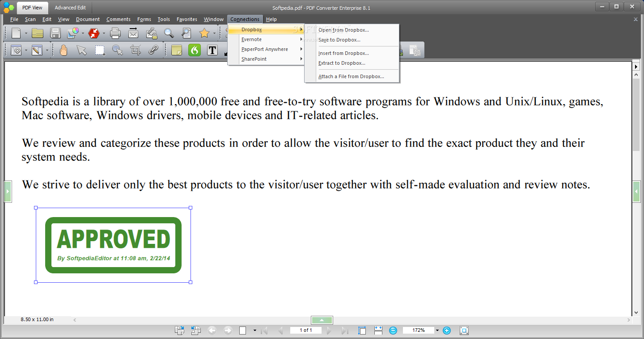Screen dimensions: 644x339
Task: Choose SharePoint in the Connections menu
Action: 266,59
